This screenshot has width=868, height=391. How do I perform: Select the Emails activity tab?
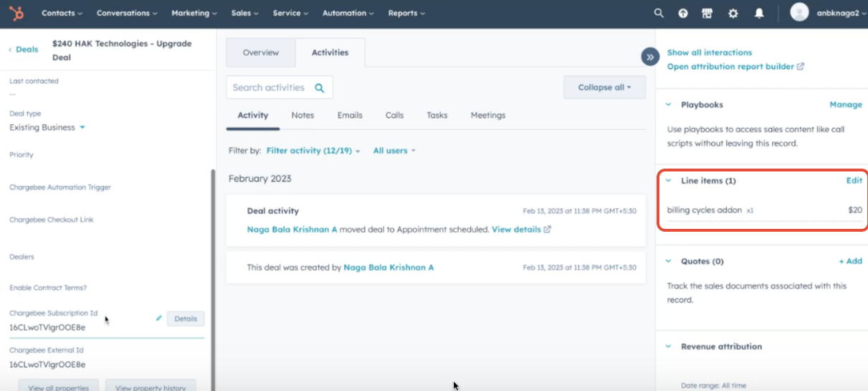pyautogui.click(x=350, y=116)
